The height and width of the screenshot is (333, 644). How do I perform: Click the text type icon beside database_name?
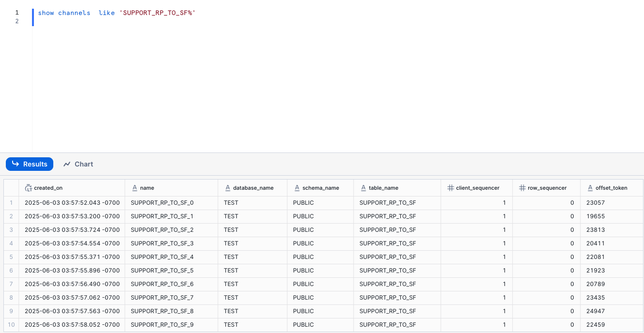(227, 188)
